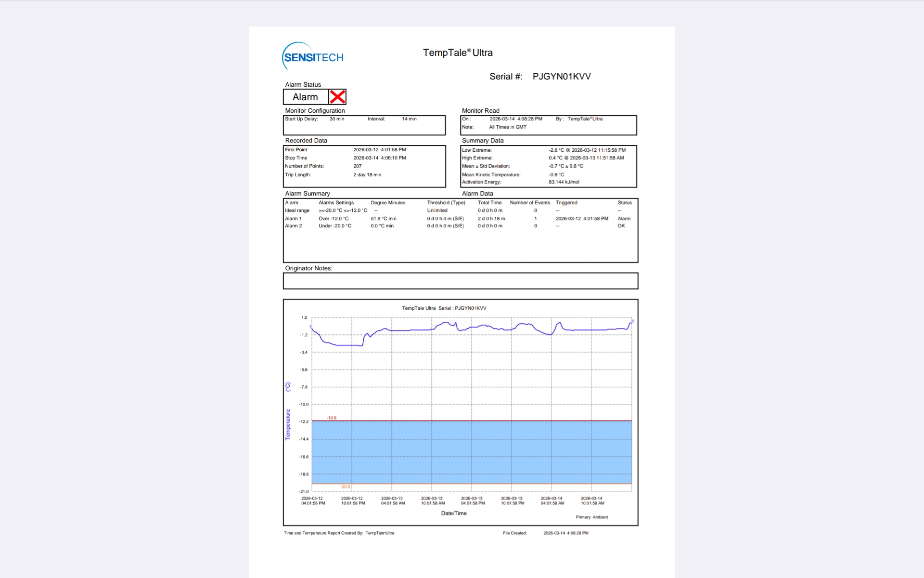This screenshot has height=578, width=924.
Task: Click the Sensitech logo
Action: (313, 57)
